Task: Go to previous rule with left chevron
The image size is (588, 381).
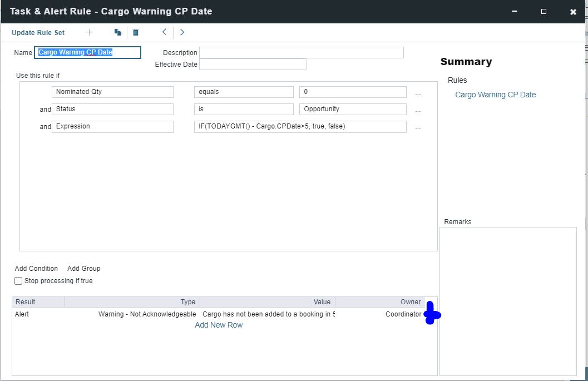Action: 164,32
